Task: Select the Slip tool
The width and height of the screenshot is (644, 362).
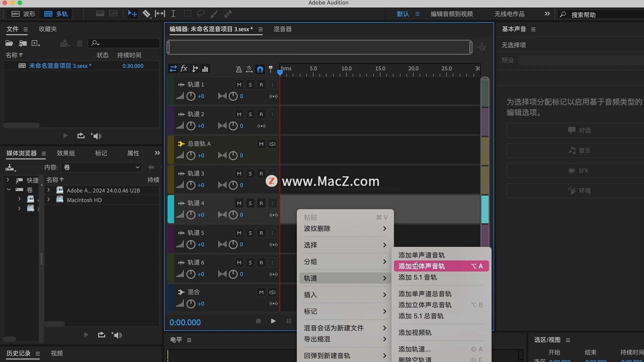Action: (x=160, y=14)
